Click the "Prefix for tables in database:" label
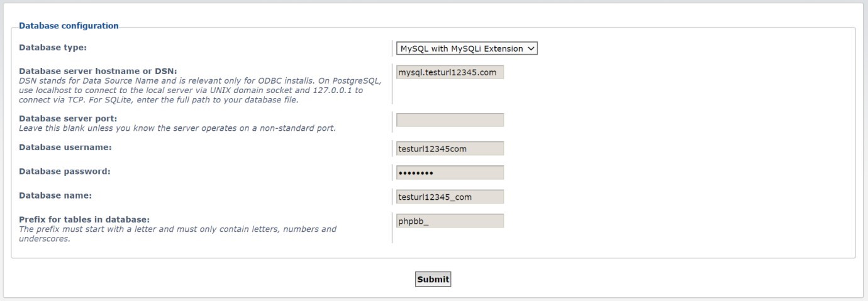 [84, 219]
